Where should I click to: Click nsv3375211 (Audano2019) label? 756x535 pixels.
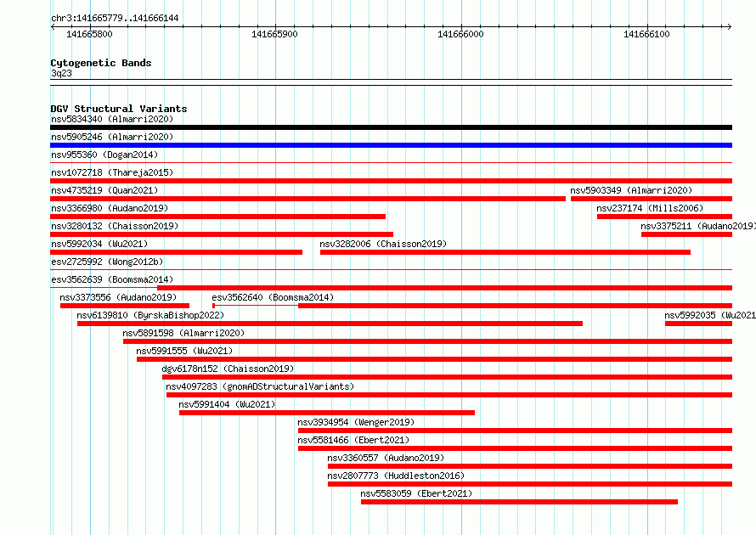coord(698,226)
